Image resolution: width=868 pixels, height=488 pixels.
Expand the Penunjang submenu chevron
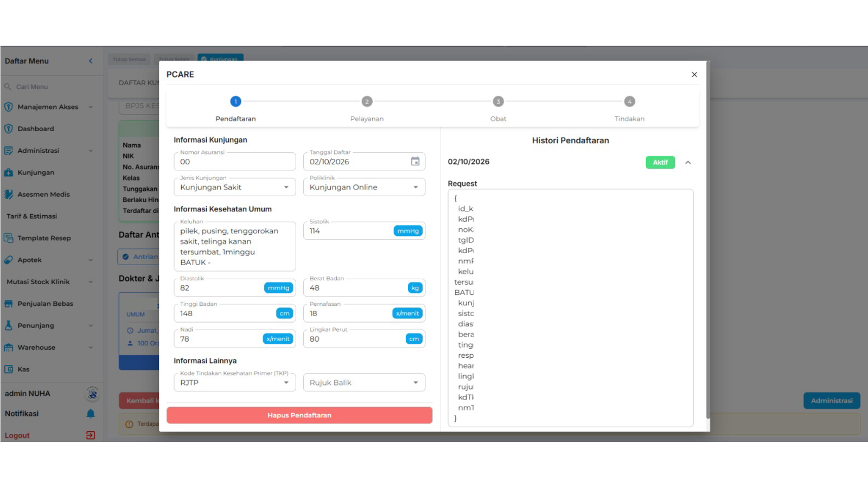pyautogui.click(x=91, y=325)
